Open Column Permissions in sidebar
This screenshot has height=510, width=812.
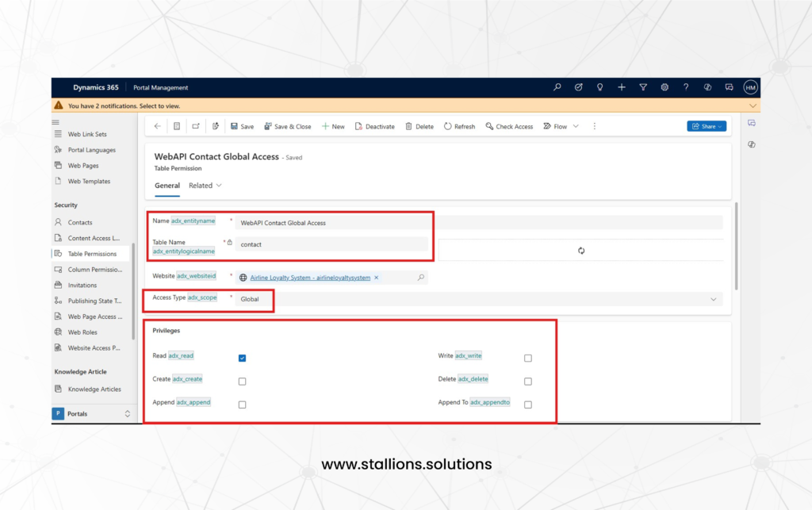point(95,269)
